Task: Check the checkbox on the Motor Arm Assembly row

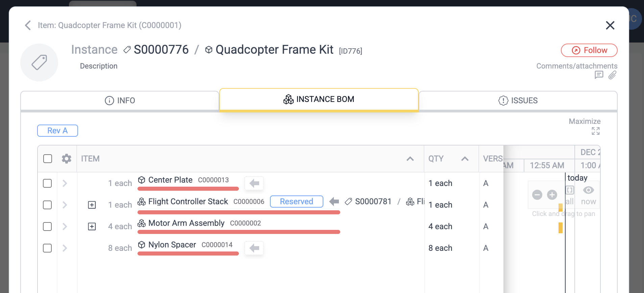Action: click(47, 227)
